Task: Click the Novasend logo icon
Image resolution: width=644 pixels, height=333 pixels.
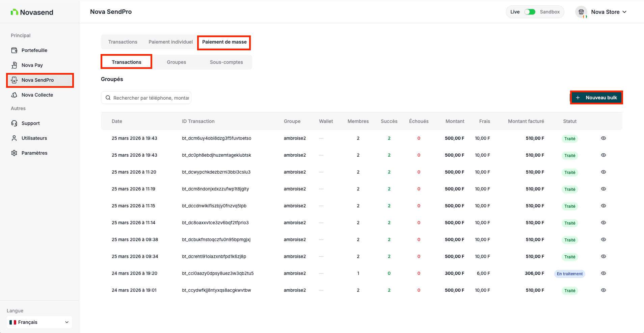Action: click(14, 12)
